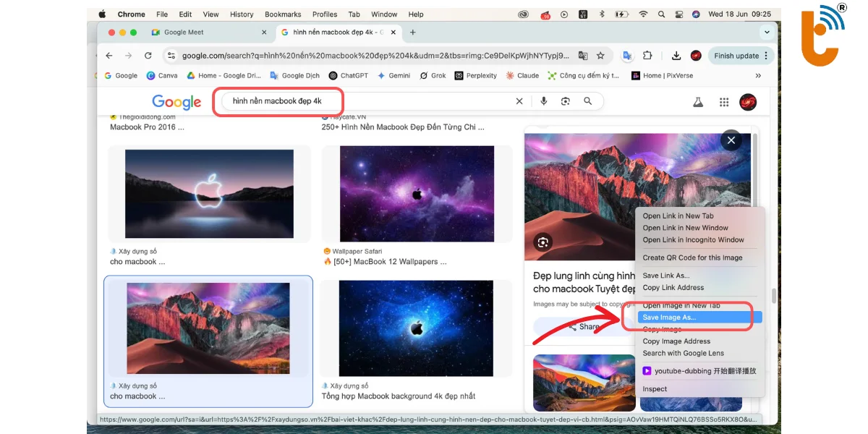Click the Finish update button
Screen dimensions: 868x434
736,56
